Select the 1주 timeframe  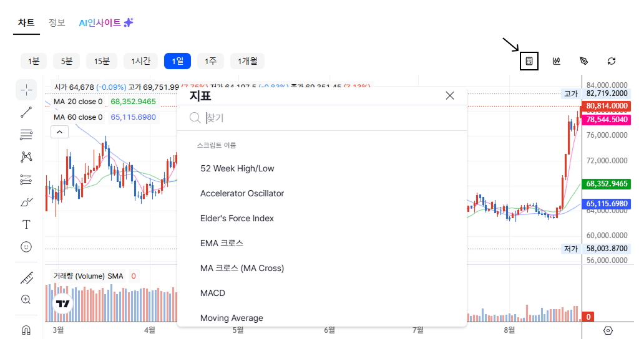coord(211,61)
